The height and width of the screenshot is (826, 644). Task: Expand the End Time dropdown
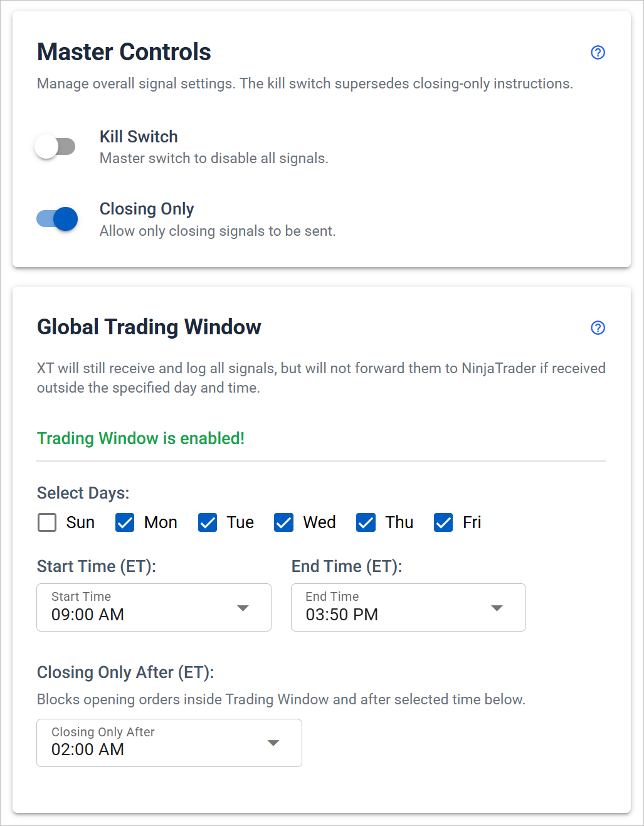[x=408, y=607]
